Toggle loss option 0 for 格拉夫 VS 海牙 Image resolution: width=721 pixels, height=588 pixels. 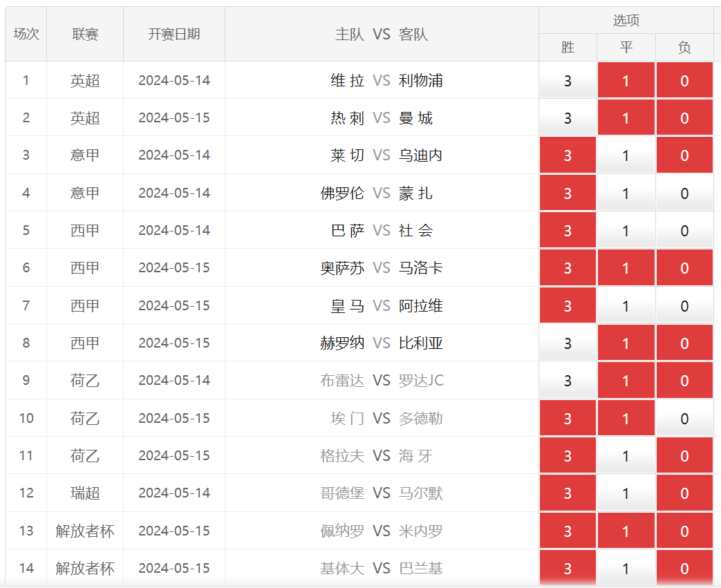coord(684,455)
